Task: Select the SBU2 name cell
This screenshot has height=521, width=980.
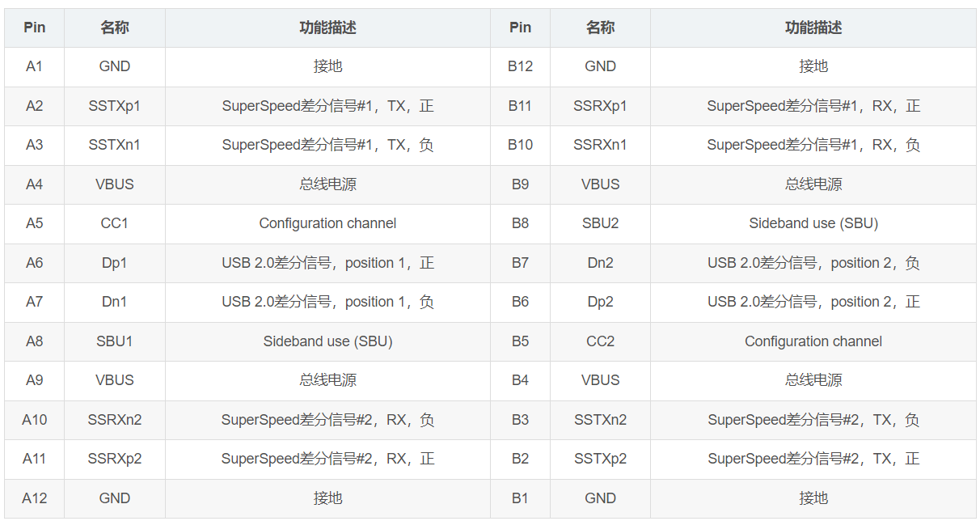Action: 600,224
